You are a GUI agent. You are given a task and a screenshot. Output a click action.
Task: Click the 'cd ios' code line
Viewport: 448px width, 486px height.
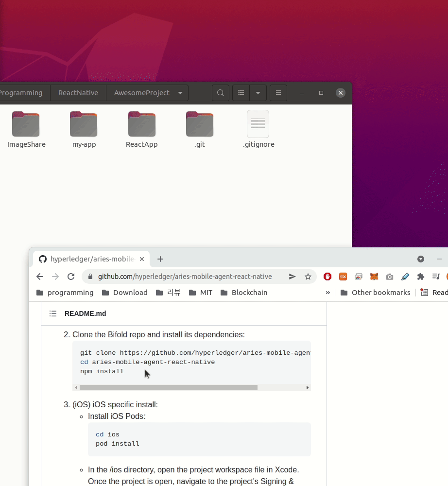pos(107,434)
